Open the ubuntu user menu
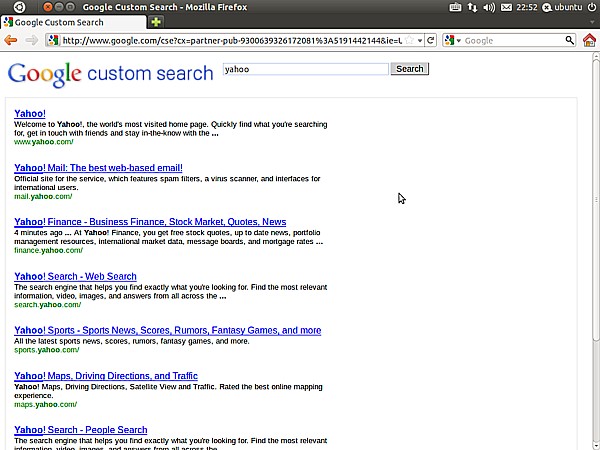The width and height of the screenshot is (600, 450). coord(562,7)
